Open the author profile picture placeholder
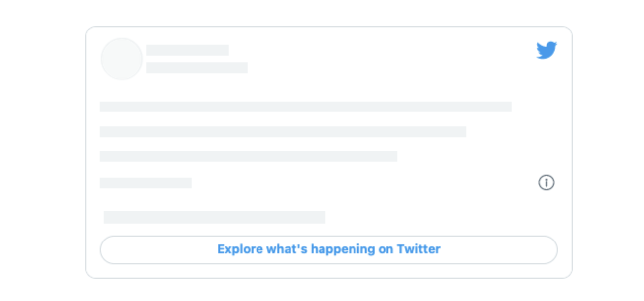Image resolution: width=644 pixels, height=301 pixels. 122,59
